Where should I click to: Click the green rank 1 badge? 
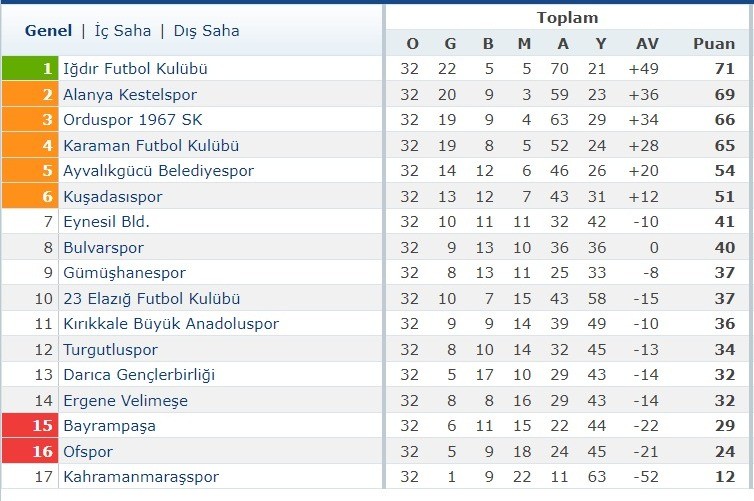click(x=30, y=68)
